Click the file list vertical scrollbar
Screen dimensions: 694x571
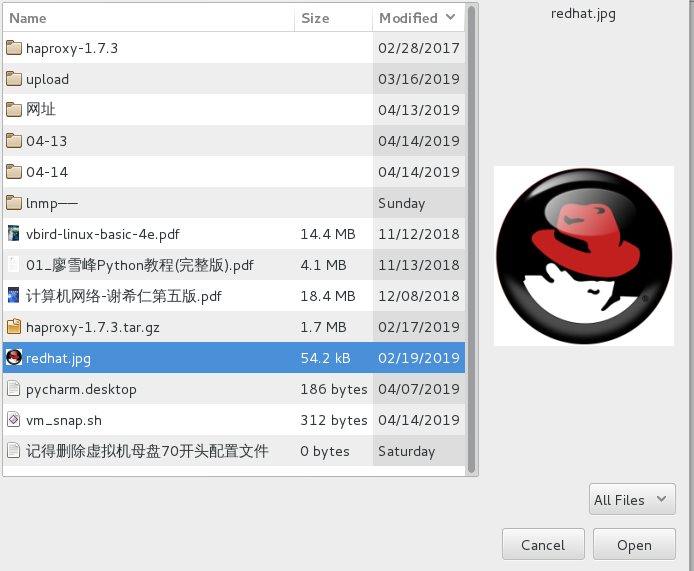[x=471, y=239]
